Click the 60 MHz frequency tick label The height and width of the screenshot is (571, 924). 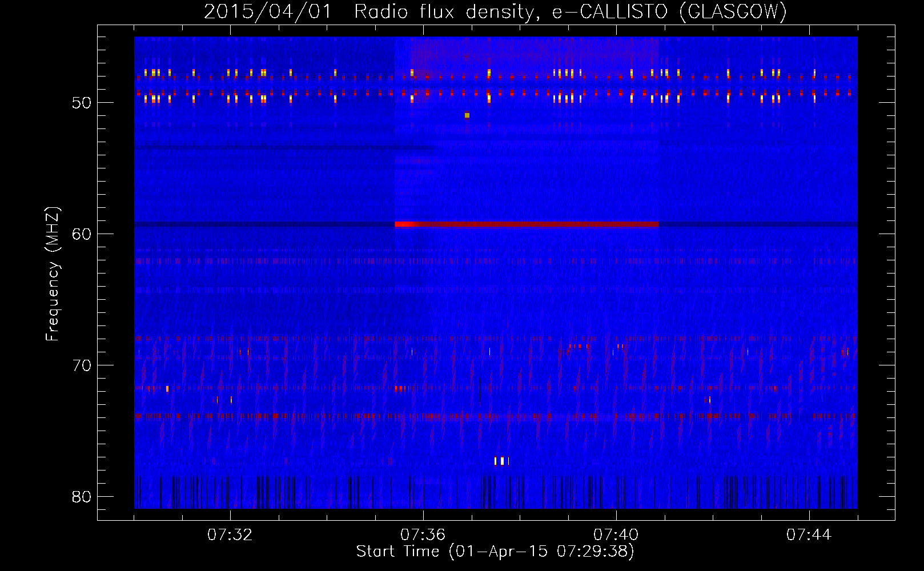pyautogui.click(x=82, y=234)
